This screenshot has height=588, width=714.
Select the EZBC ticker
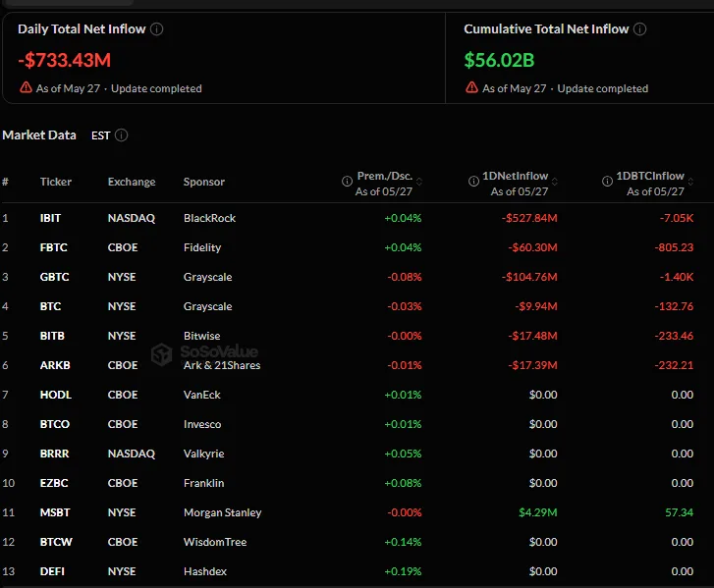pyautogui.click(x=54, y=483)
